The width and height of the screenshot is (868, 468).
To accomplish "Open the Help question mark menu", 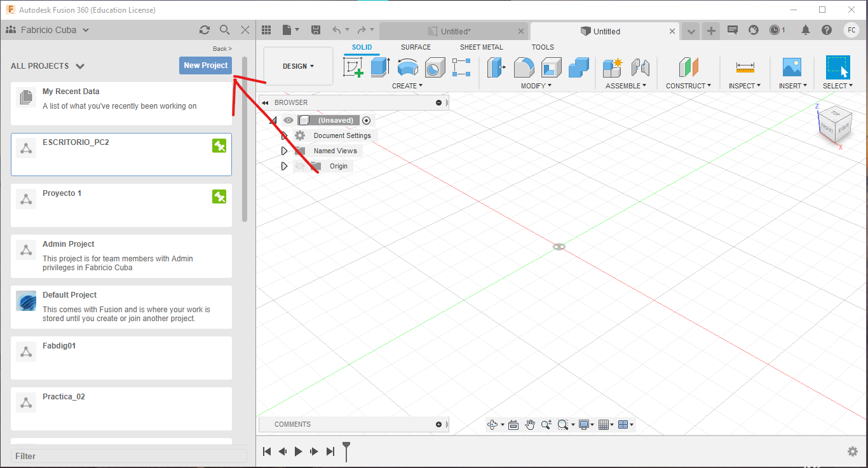I will (827, 30).
